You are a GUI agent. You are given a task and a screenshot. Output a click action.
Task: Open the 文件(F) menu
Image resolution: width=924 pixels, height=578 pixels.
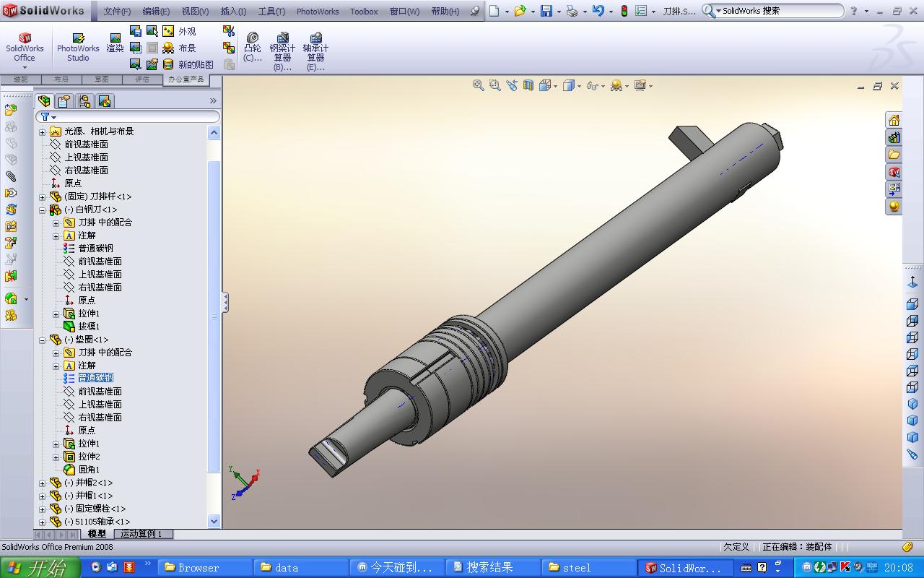(117, 12)
